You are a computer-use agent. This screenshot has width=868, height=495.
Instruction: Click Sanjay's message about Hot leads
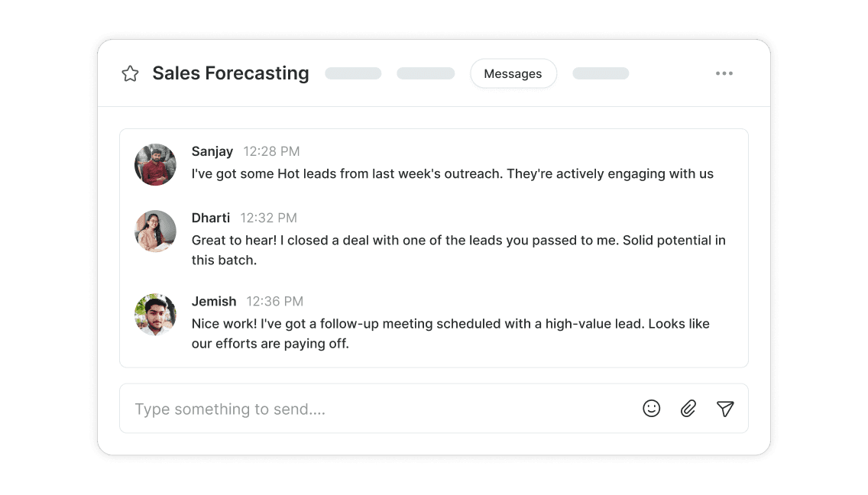(x=452, y=174)
